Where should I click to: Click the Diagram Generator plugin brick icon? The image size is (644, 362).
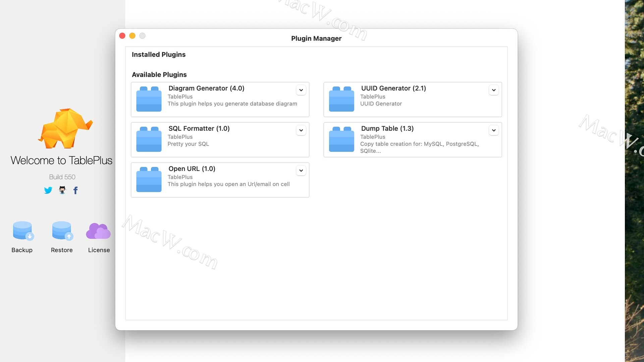pos(149,99)
